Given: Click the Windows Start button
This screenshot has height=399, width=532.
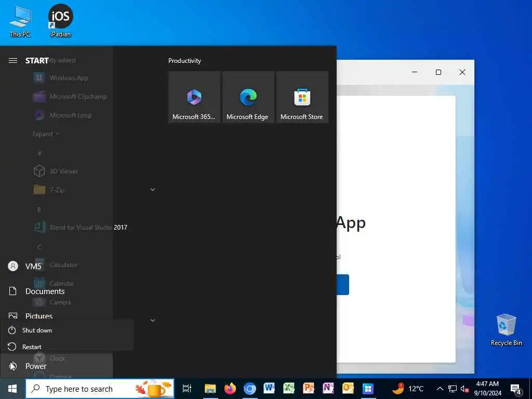Looking at the screenshot, I should click(x=12, y=389).
